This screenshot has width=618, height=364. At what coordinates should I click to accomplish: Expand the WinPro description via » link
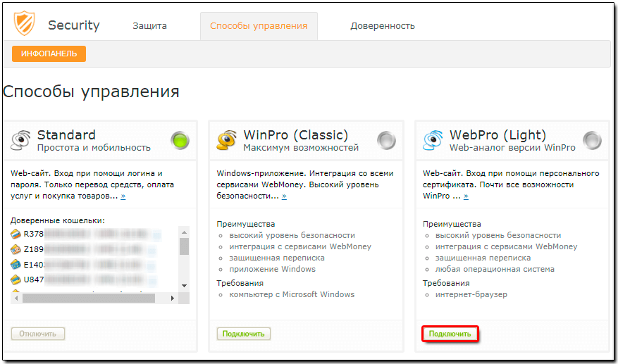coord(284,196)
